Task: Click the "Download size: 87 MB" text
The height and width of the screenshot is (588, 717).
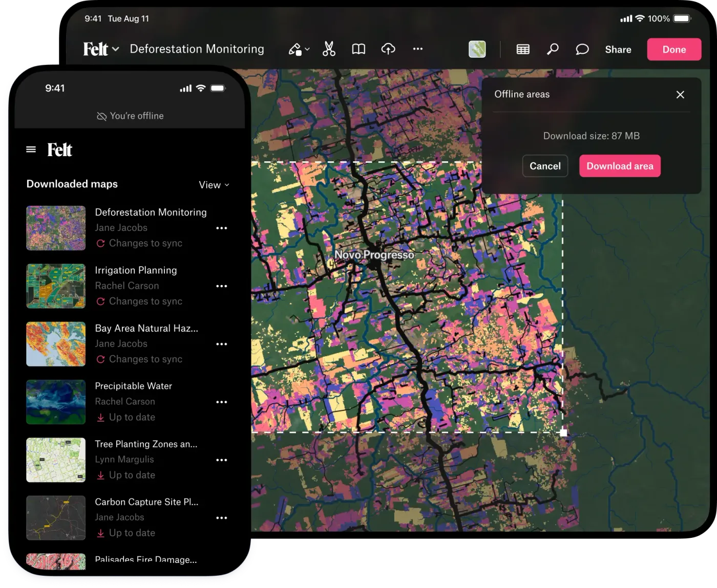Action: point(592,136)
